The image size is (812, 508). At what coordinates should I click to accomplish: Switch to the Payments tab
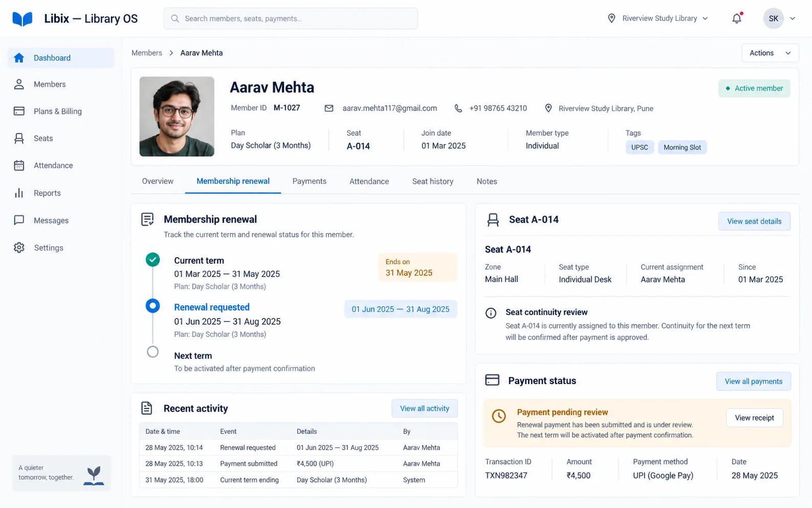point(309,181)
